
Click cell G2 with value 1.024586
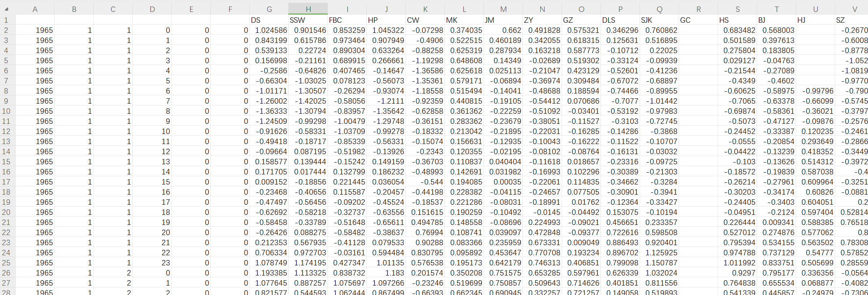269,30
